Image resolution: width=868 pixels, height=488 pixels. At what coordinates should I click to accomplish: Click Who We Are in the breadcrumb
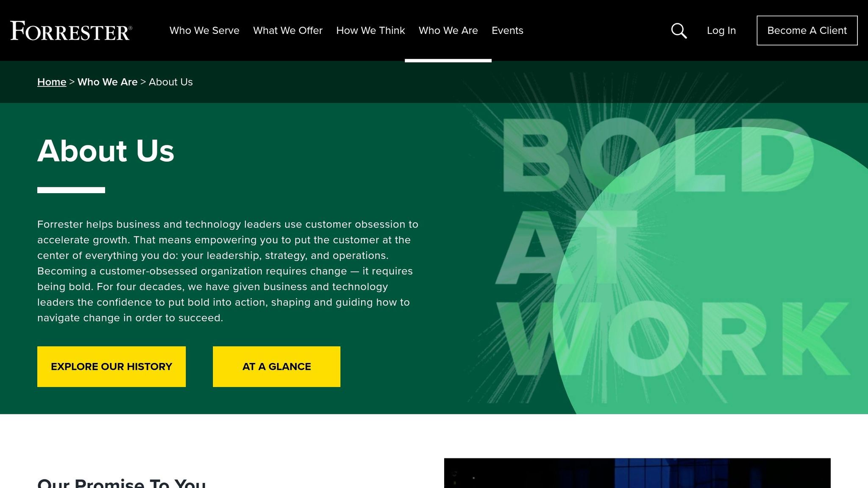[107, 82]
